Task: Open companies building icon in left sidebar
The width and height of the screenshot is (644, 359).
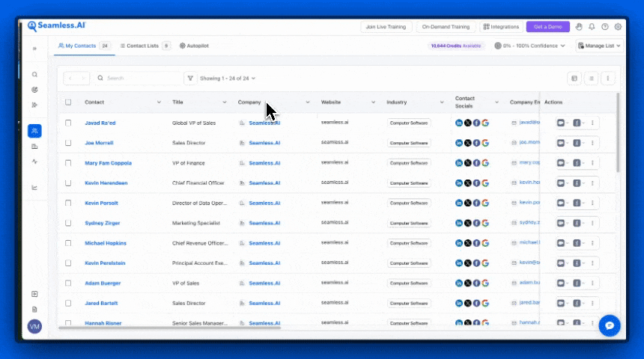Action: tap(34, 147)
